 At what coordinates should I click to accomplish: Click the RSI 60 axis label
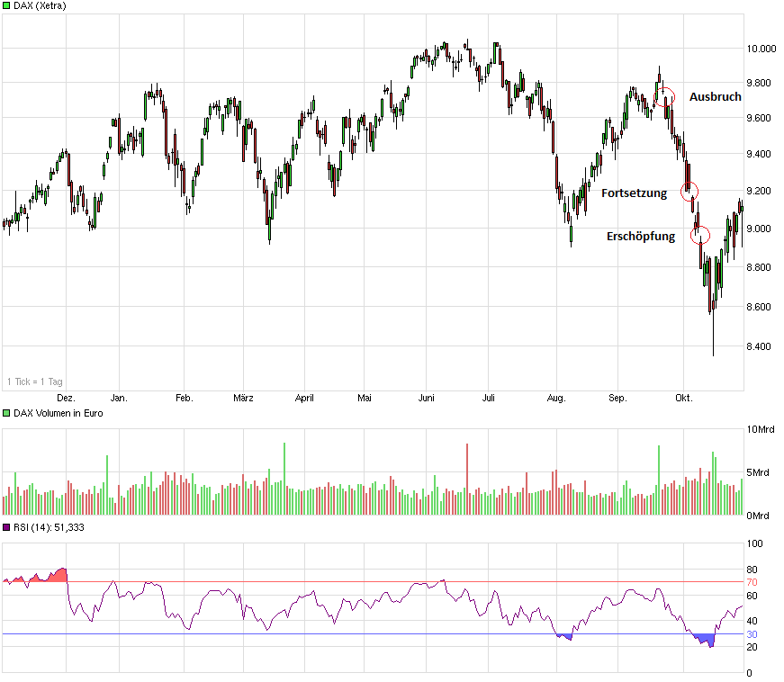(752, 596)
